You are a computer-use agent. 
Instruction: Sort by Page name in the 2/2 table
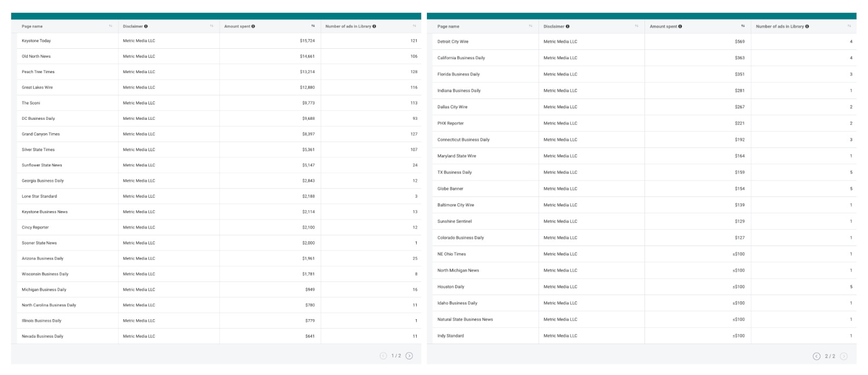click(x=531, y=26)
